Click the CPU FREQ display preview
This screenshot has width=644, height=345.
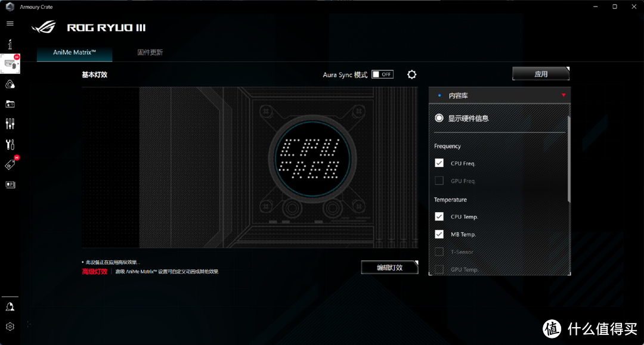[x=312, y=159]
